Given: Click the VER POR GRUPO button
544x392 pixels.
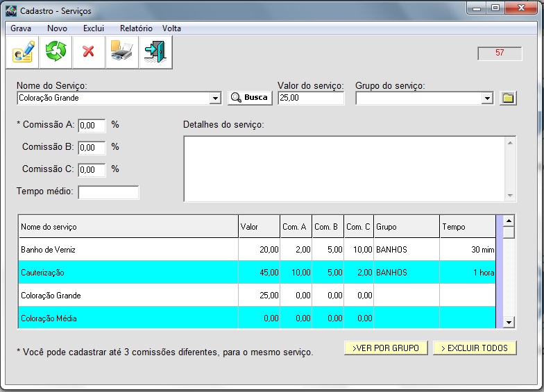Looking at the screenshot, I should [386, 348].
